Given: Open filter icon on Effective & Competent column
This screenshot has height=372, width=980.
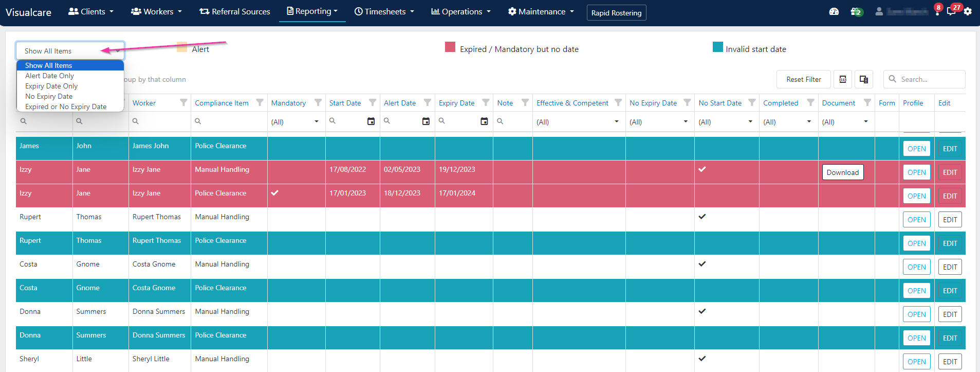Looking at the screenshot, I should pos(618,103).
